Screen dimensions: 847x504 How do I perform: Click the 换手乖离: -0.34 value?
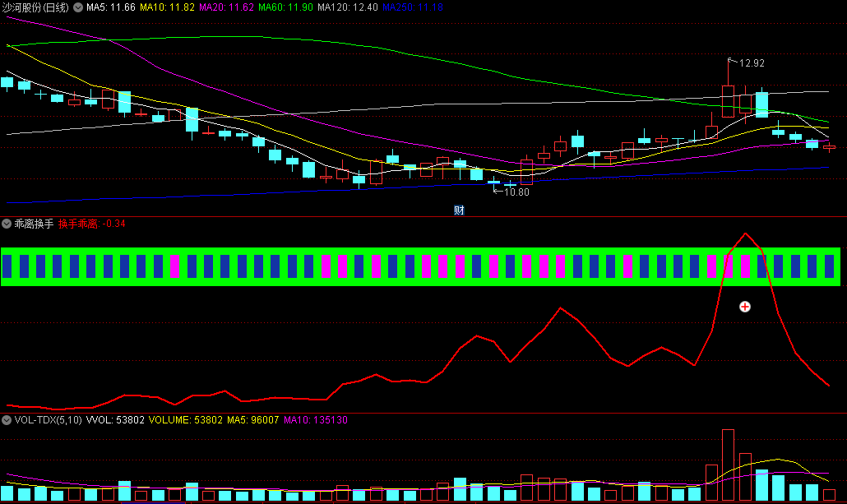pos(92,224)
